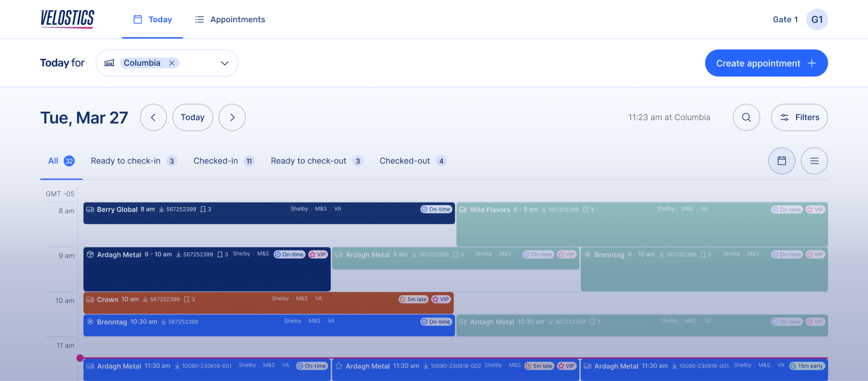Select the All filter tab

point(61,161)
